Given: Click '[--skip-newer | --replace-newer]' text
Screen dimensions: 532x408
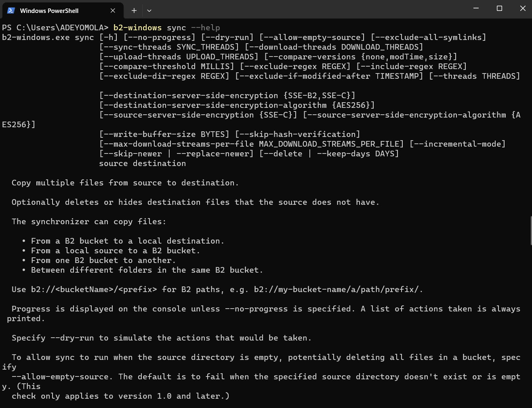Looking at the screenshot, I should (x=177, y=154).
